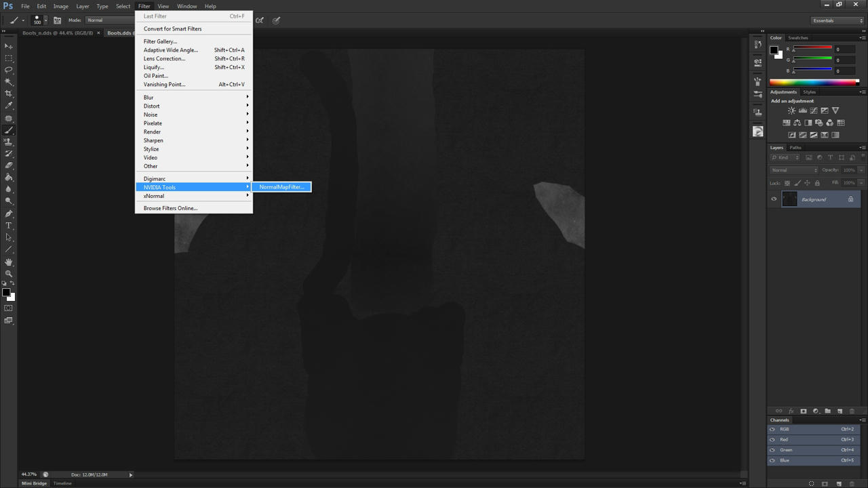Select the Lasso tool

click(9, 70)
